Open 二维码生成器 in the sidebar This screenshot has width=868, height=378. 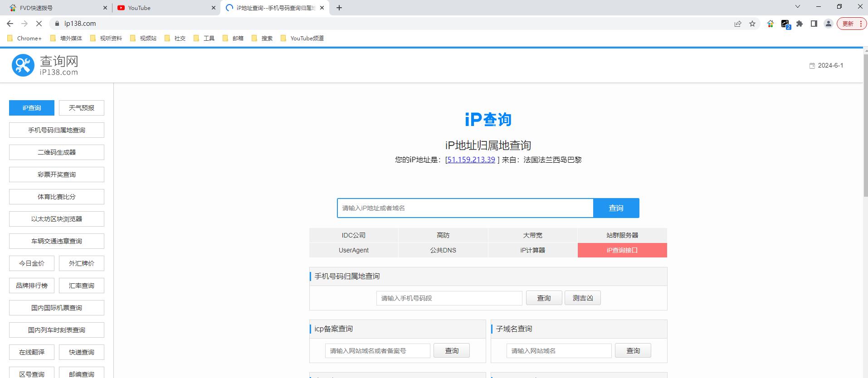click(x=57, y=152)
